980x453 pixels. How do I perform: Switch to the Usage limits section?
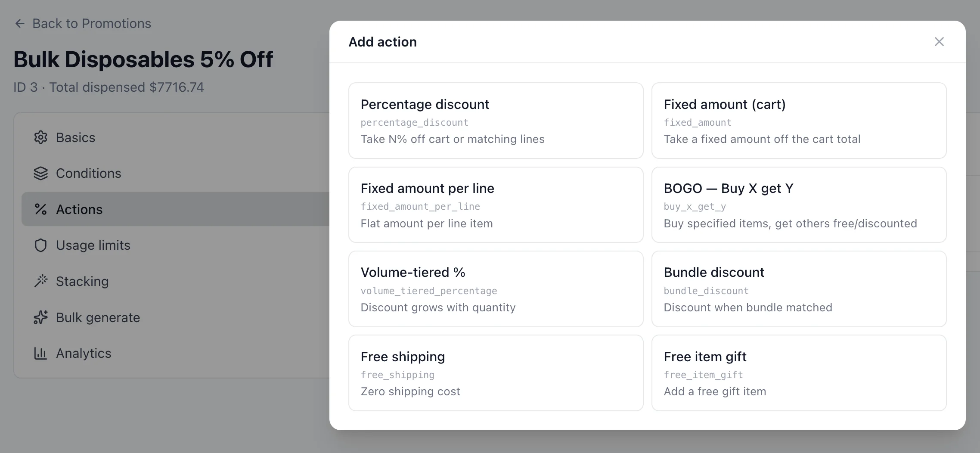pyautogui.click(x=93, y=245)
